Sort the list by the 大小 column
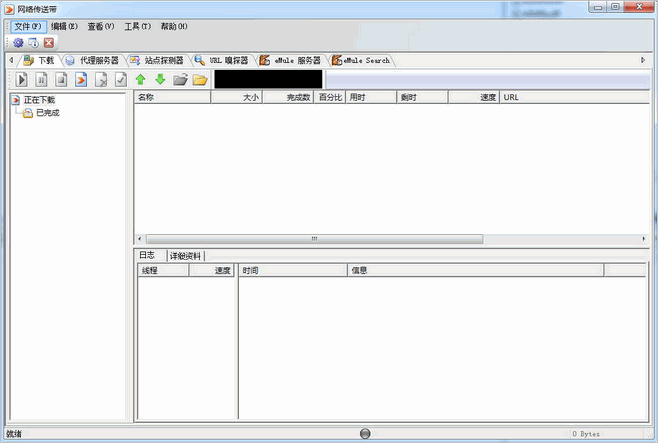The height and width of the screenshot is (443, 658). click(x=236, y=97)
